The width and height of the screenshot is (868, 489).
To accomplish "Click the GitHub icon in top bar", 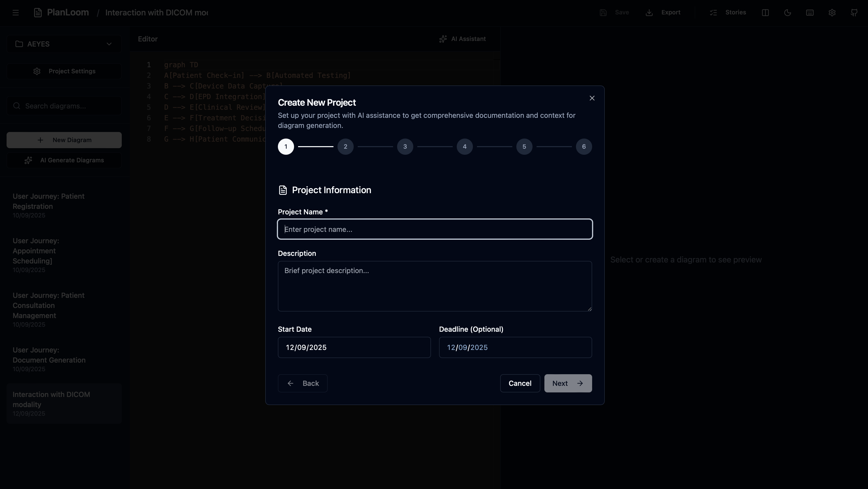I will point(854,13).
